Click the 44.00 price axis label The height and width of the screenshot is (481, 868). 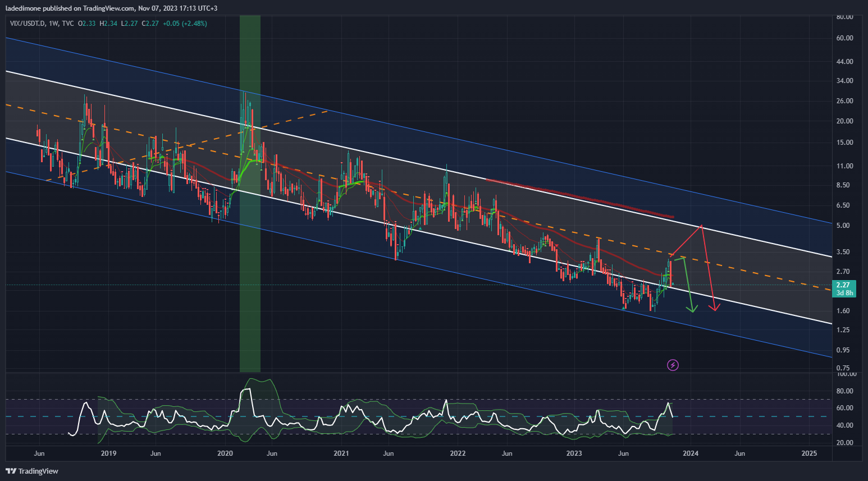(x=844, y=62)
